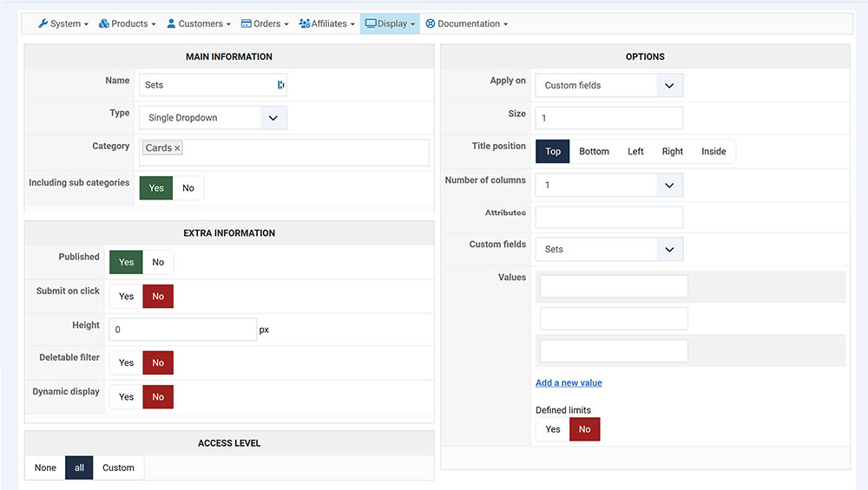Focus the Attributes text field
The image size is (868, 490).
pos(608,217)
